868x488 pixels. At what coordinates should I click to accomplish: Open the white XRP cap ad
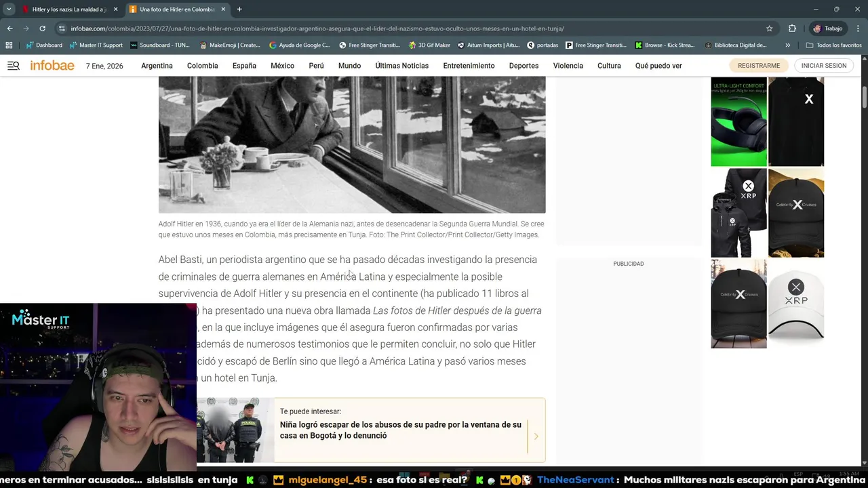tap(796, 304)
